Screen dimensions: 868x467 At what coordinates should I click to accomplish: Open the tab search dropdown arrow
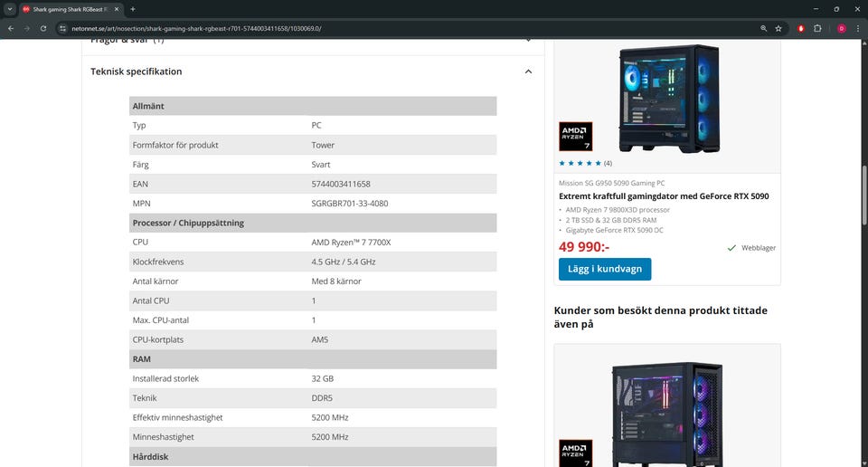[9, 9]
